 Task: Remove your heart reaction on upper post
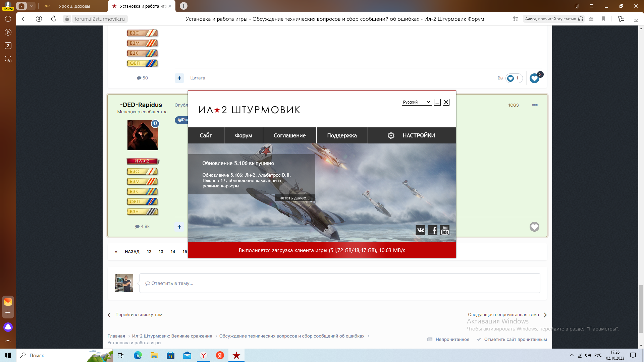click(x=540, y=74)
